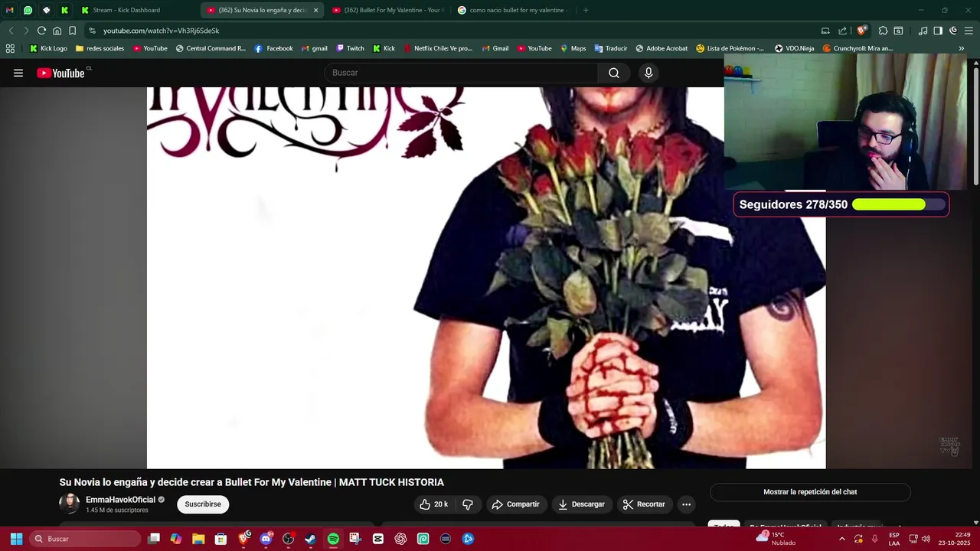The width and height of the screenshot is (980, 551).
Task: Open Spotify from the taskbar
Action: click(333, 539)
